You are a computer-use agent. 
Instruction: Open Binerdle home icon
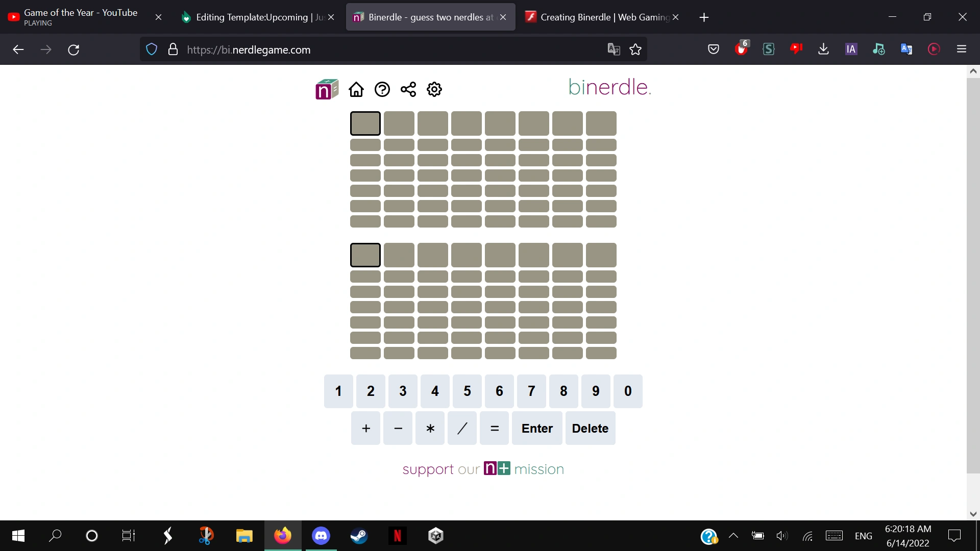tap(356, 89)
